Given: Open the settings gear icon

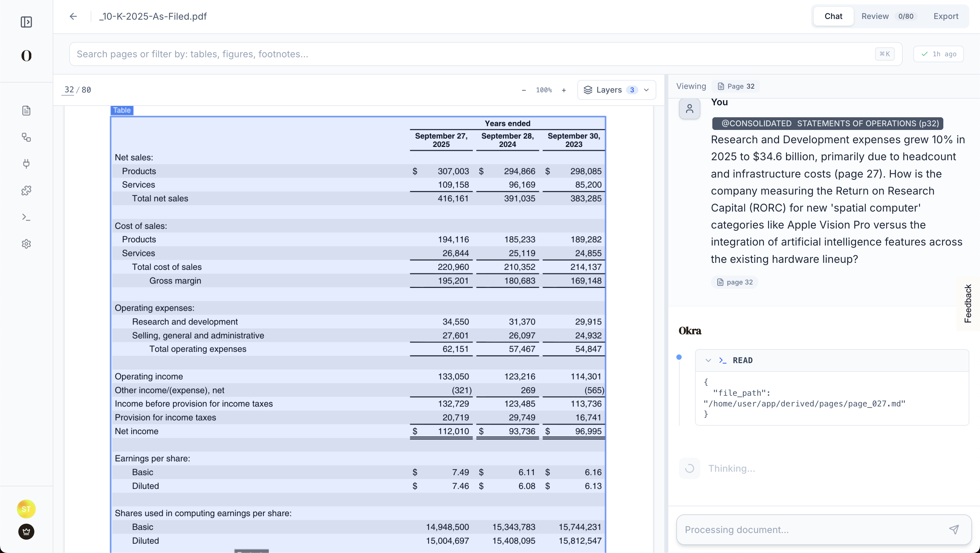Looking at the screenshot, I should pos(26,244).
